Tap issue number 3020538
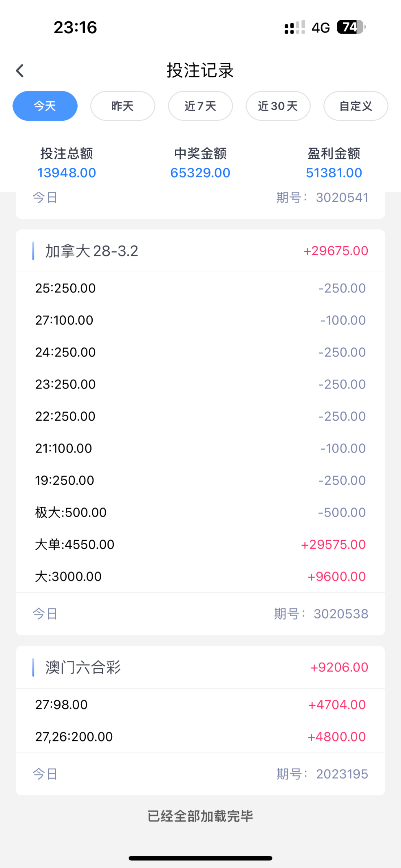This screenshot has height=868, width=401. coord(341,614)
